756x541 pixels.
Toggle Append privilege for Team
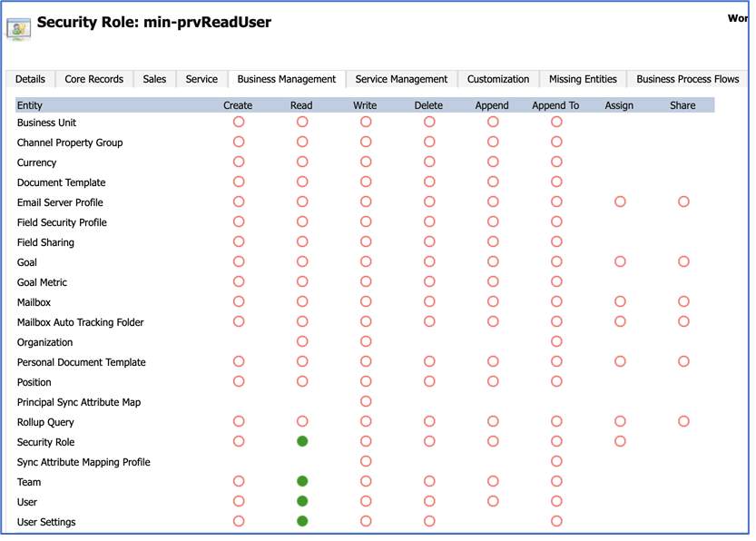click(493, 481)
